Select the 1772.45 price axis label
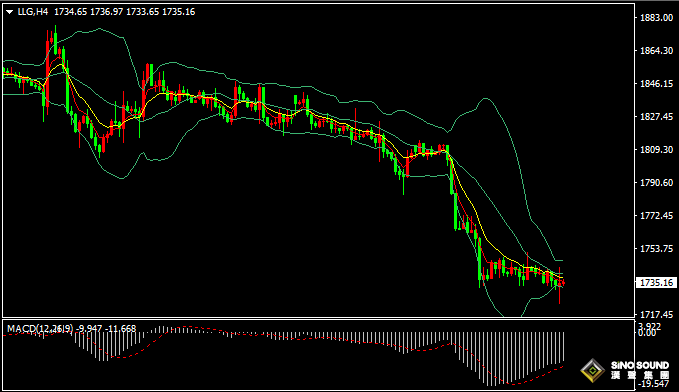679x392 pixels. pyautogui.click(x=656, y=215)
